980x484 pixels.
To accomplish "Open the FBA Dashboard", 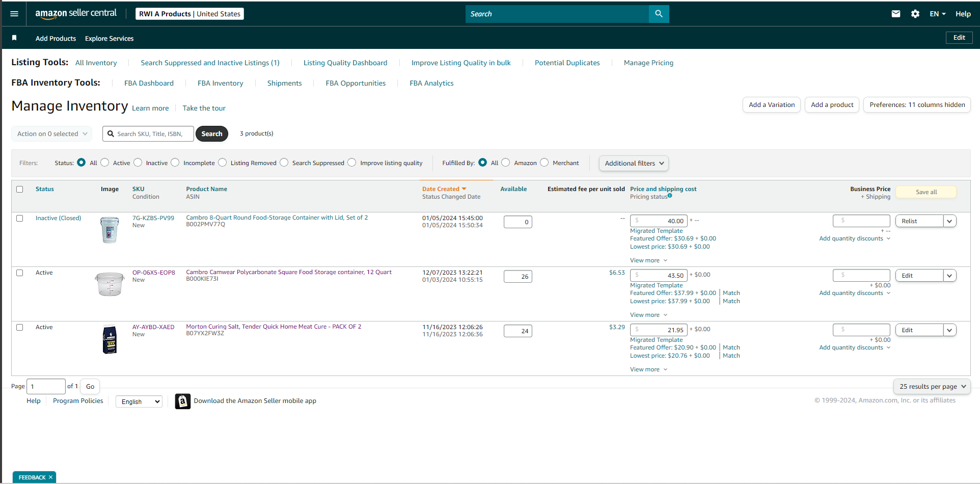I will point(149,83).
